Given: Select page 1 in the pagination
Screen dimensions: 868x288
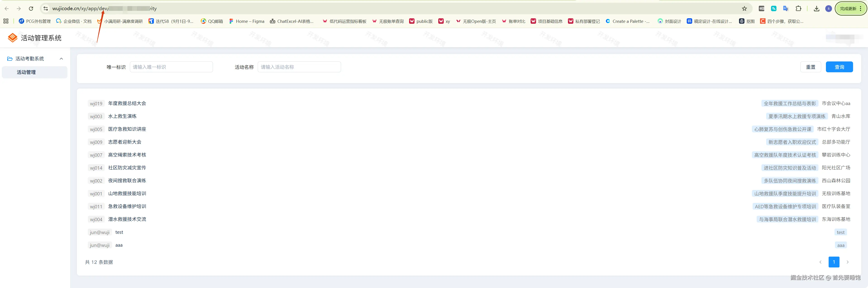Looking at the screenshot, I should pyautogui.click(x=834, y=262).
